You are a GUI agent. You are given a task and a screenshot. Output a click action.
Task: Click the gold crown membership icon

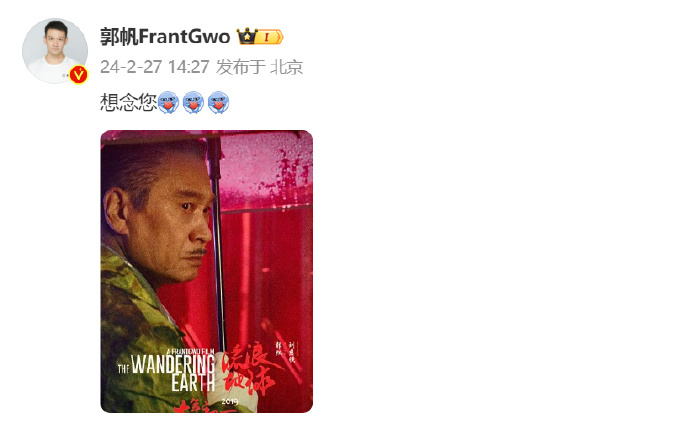click(247, 36)
